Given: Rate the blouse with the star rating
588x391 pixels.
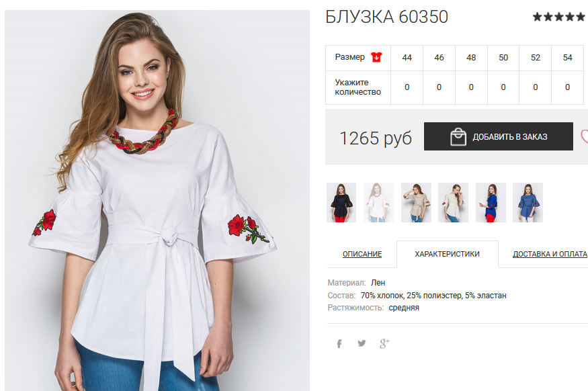Looking at the screenshot, I should tap(558, 17).
